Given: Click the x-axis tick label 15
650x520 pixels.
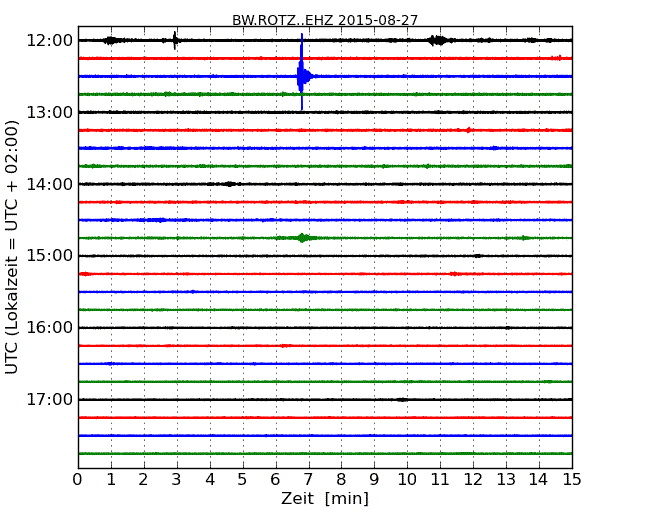Looking at the screenshot, I should 572,480.
